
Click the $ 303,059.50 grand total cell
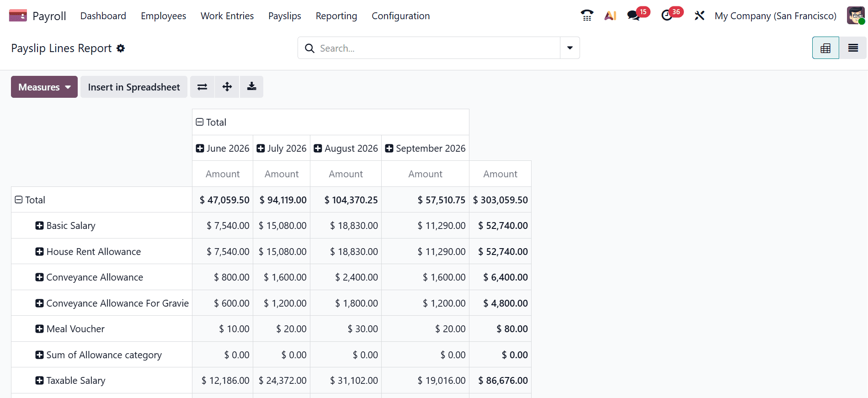[501, 200]
